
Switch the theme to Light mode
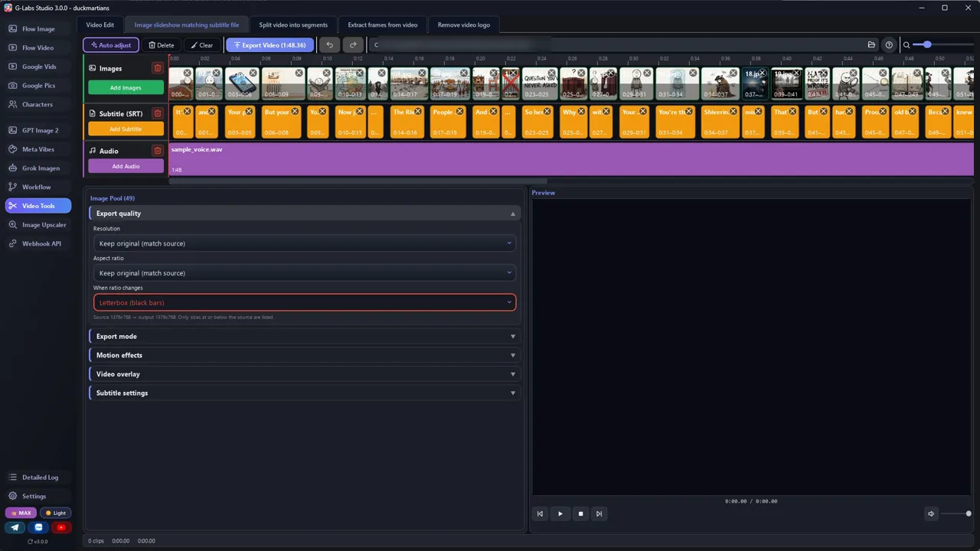coord(55,513)
